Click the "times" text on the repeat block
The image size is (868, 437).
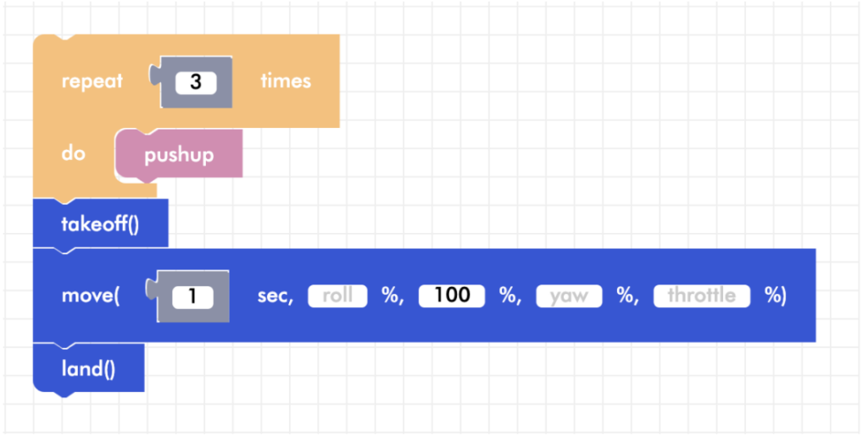tap(286, 81)
